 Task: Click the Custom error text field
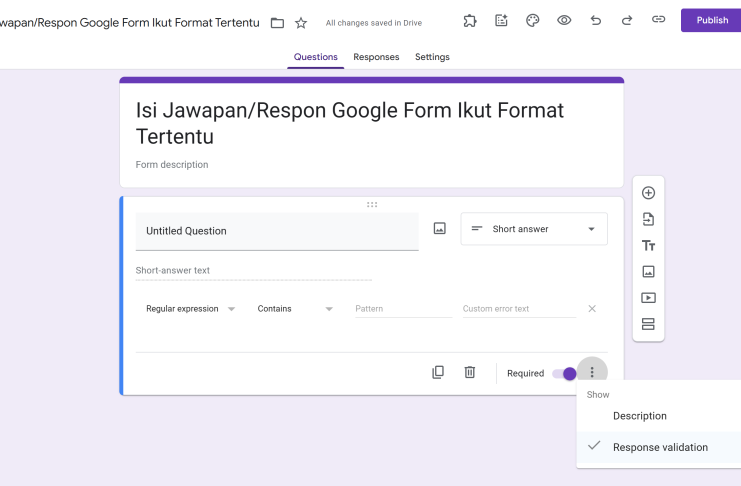tap(519, 309)
